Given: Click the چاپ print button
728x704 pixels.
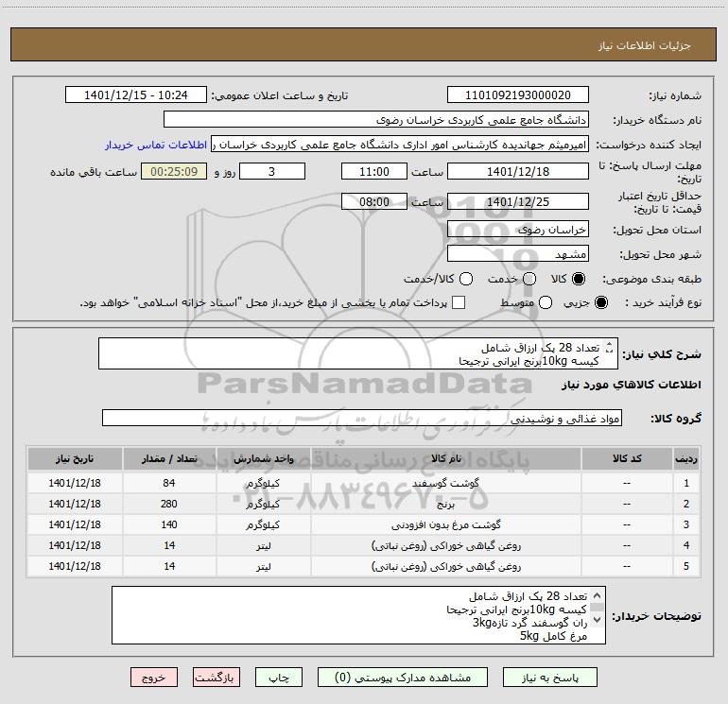Looking at the screenshot, I should (x=279, y=678).
